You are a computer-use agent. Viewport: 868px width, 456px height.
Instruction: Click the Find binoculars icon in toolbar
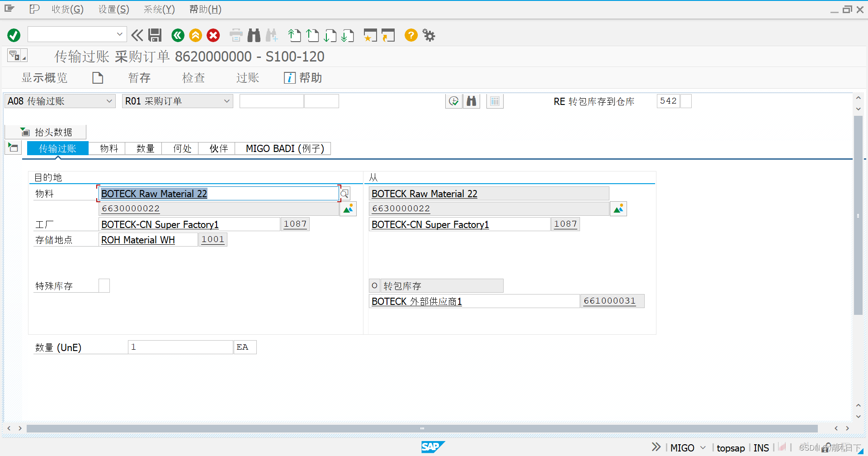(x=254, y=35)
